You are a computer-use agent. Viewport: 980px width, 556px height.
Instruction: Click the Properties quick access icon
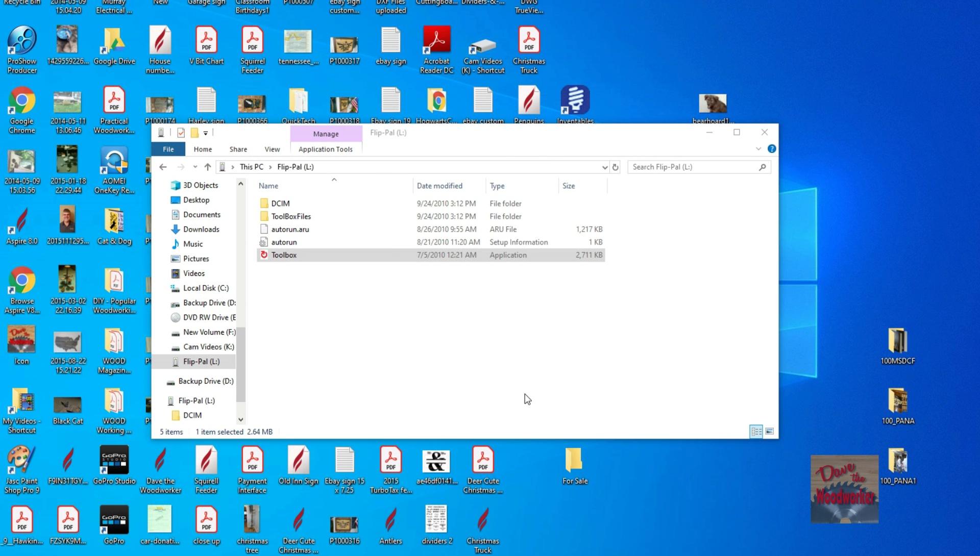click(x=181, y=133)
